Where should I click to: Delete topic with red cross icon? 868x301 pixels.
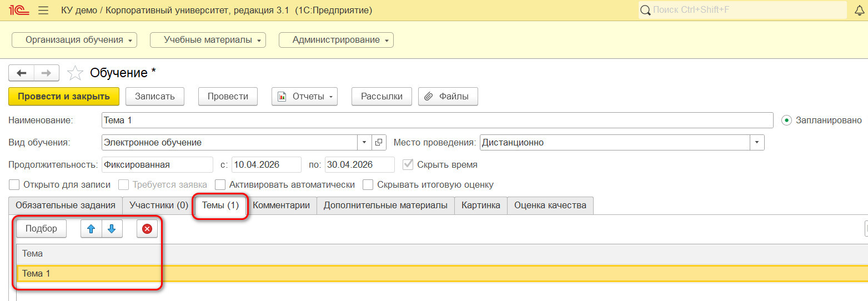pos(147,229)
